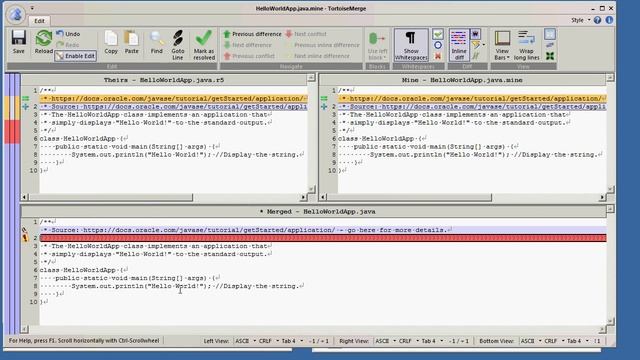Screen dimensions: 640x360
Task: Click the blue About info icon
Action: click(x=609, y=20)
